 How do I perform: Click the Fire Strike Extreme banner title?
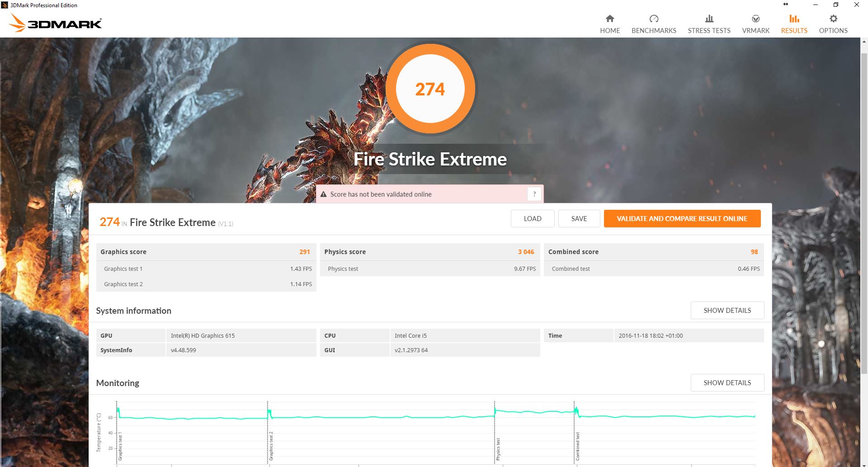pos(430,159)
